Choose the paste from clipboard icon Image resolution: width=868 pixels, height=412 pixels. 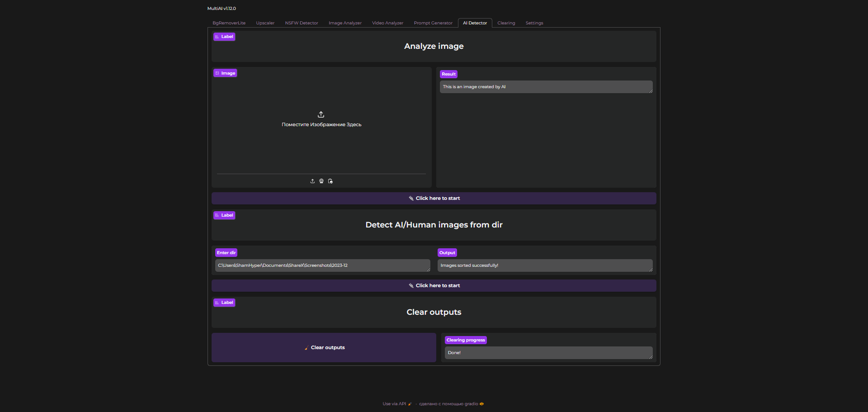click(330, 181)
